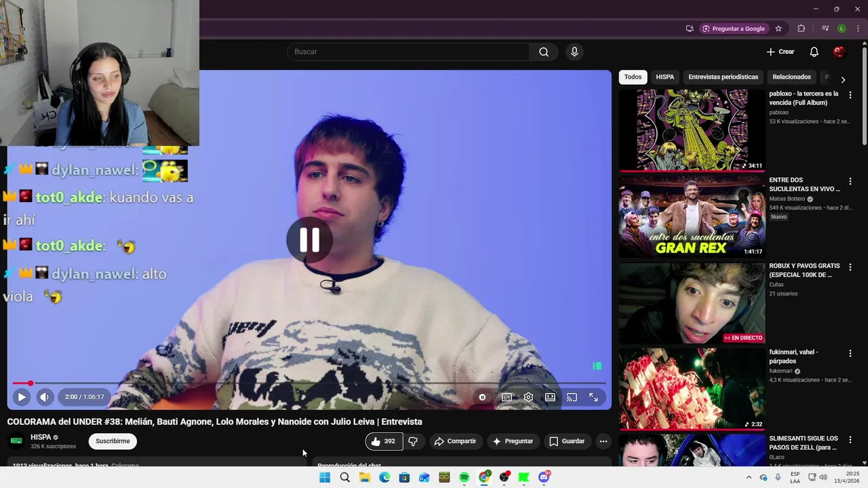Screen dimensions: 868x488
Task: Select the HISPA filter chip
Action: pos(665,77)
